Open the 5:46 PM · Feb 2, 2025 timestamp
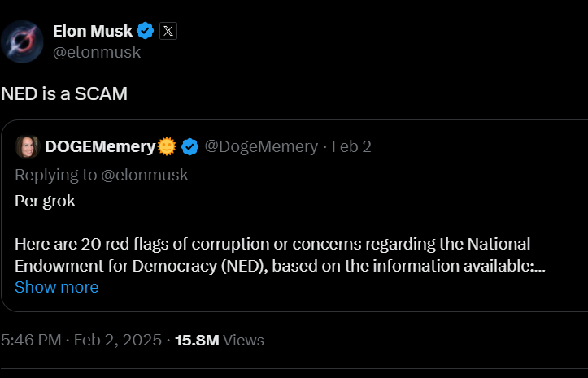588x378 pixels. coord(80,341)
